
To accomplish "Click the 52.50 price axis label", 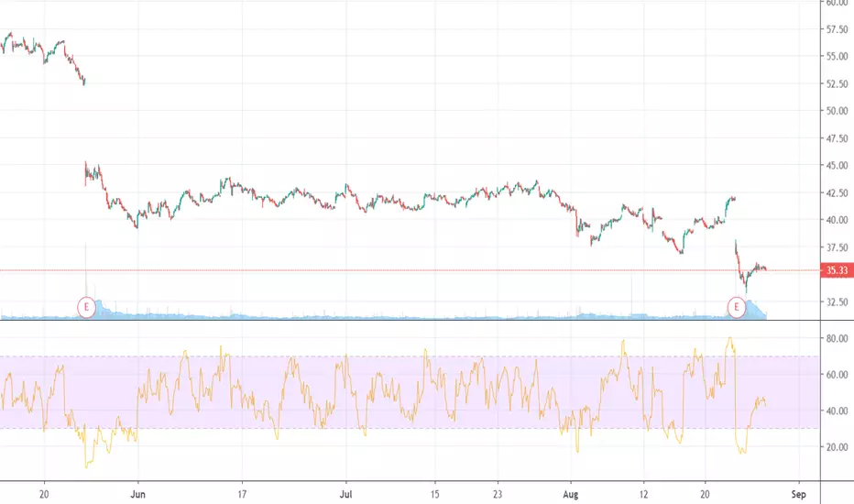I will coord(837,84).
